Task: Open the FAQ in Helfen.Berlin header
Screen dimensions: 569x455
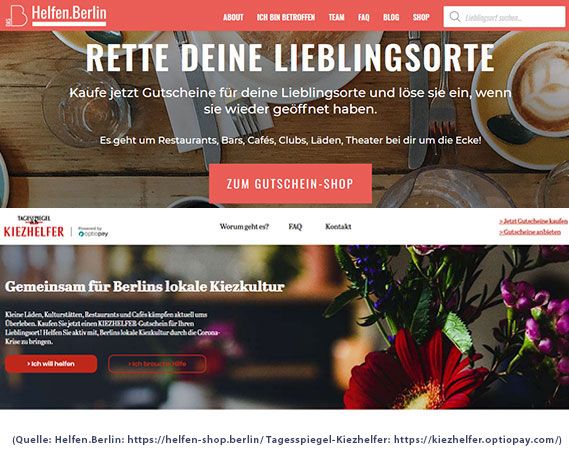Action: pyautogui.click(x=364, y=17)
